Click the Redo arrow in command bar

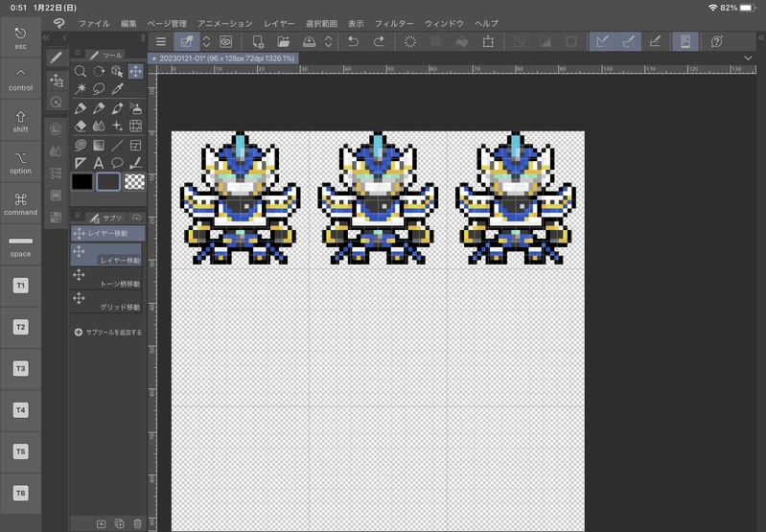[x=379, y=42]
